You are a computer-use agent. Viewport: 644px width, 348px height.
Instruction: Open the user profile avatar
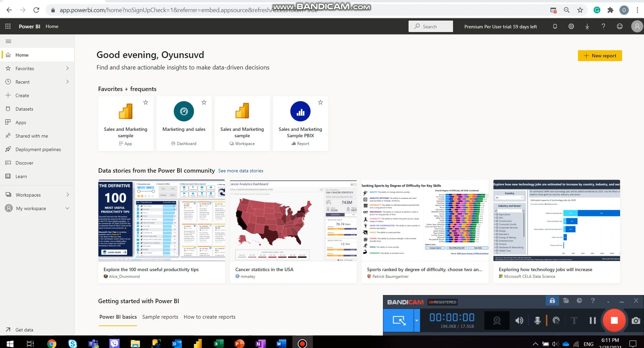pos(637,26)
